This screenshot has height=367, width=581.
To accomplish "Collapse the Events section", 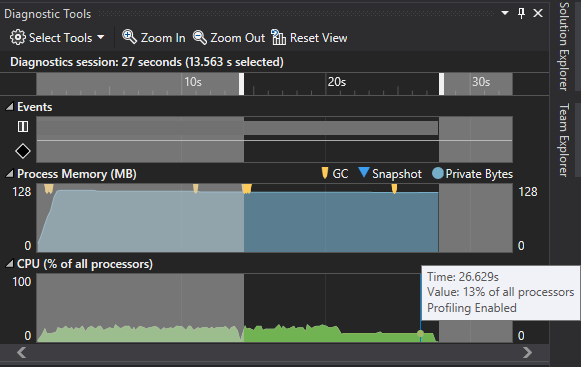I will (x=10, y=107).
